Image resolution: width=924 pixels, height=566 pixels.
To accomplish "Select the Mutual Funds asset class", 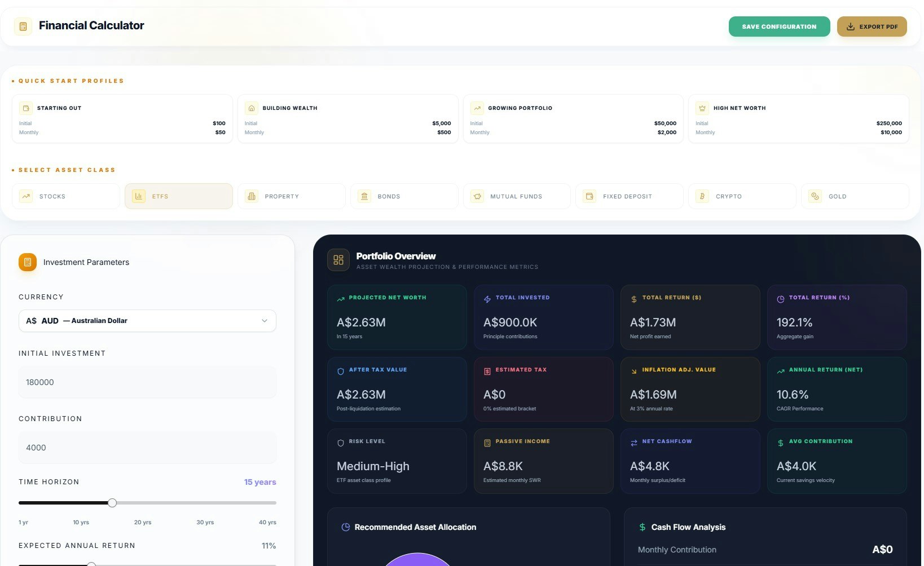I will point(517,196).
